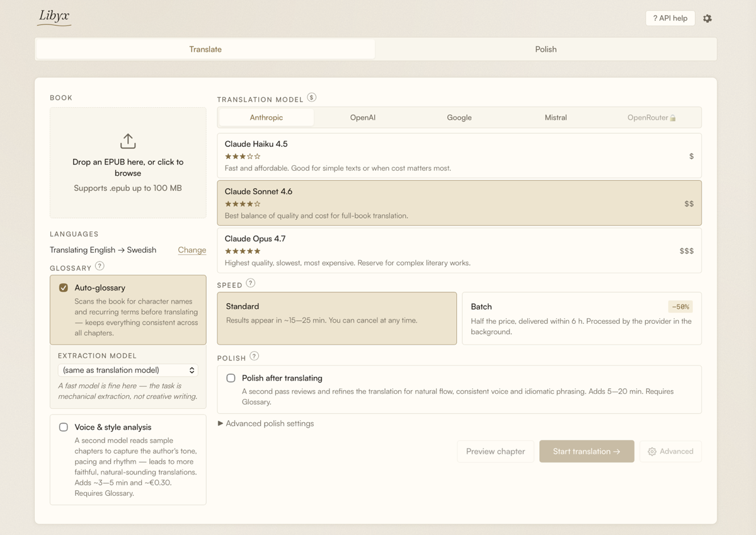The height and width of the screenshot is (535, 756).
Task: Switch to the Polish tab
Action: pyautogui.click(x=546, y=49)
